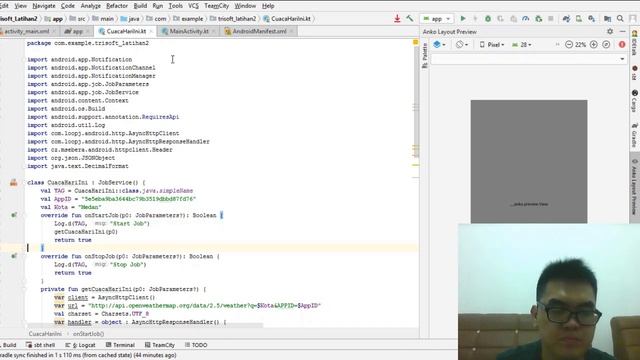This screenshot has width=640, height=360.
Task: Open the Navigate menu
Action: click(x=44, y=6)
